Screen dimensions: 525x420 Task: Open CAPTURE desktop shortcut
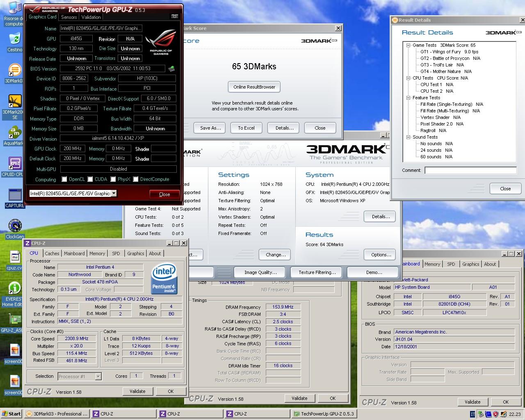click(x=15, y=199)
